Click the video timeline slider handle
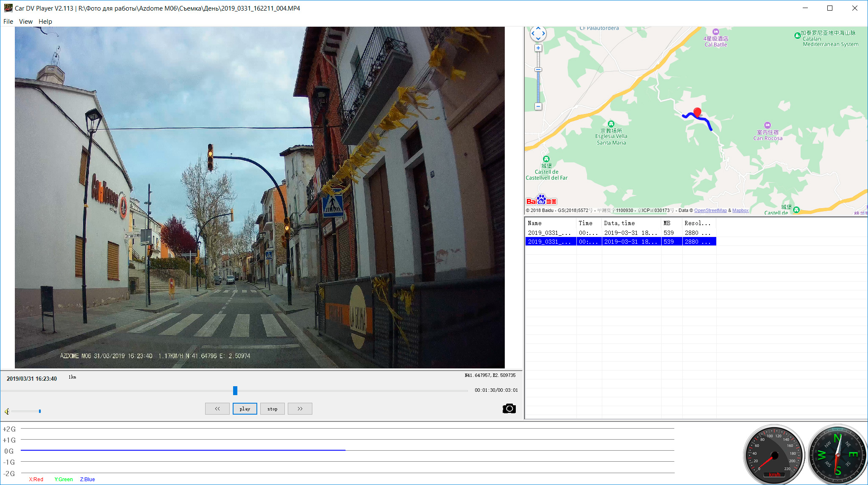Screen dimensions: 868x485 click(235, 390)
